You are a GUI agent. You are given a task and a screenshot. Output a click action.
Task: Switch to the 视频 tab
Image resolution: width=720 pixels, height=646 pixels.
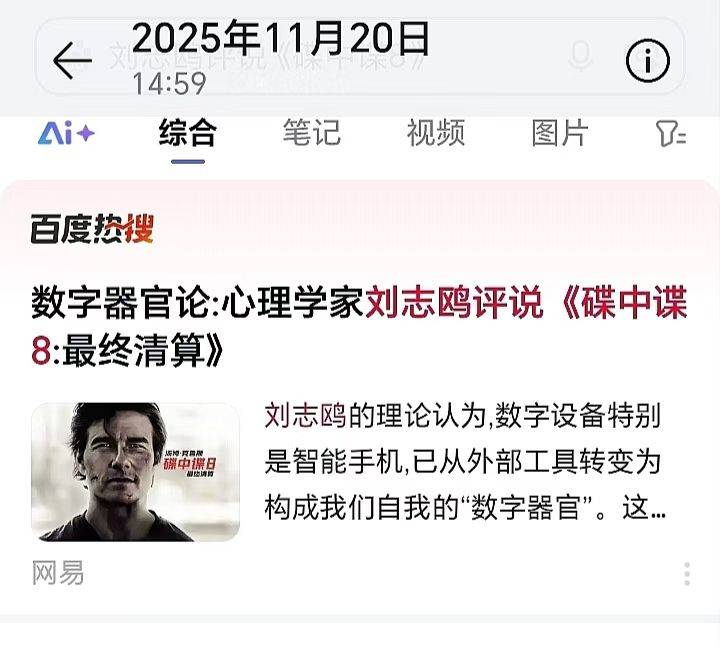point(436,133)
